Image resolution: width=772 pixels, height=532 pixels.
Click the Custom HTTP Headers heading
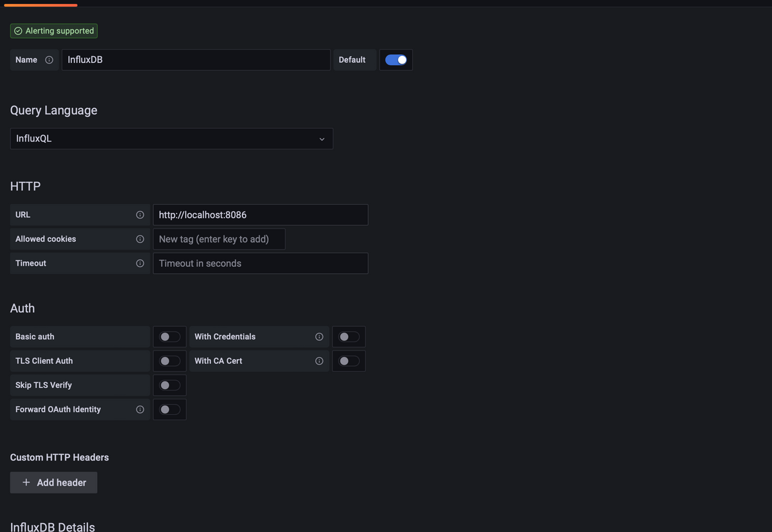pos(60,457)
